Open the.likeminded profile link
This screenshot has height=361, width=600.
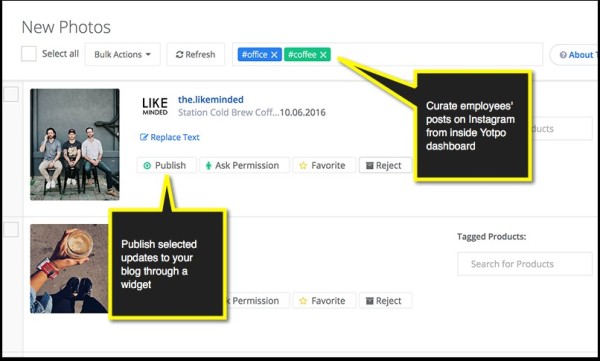pos(210,100)
